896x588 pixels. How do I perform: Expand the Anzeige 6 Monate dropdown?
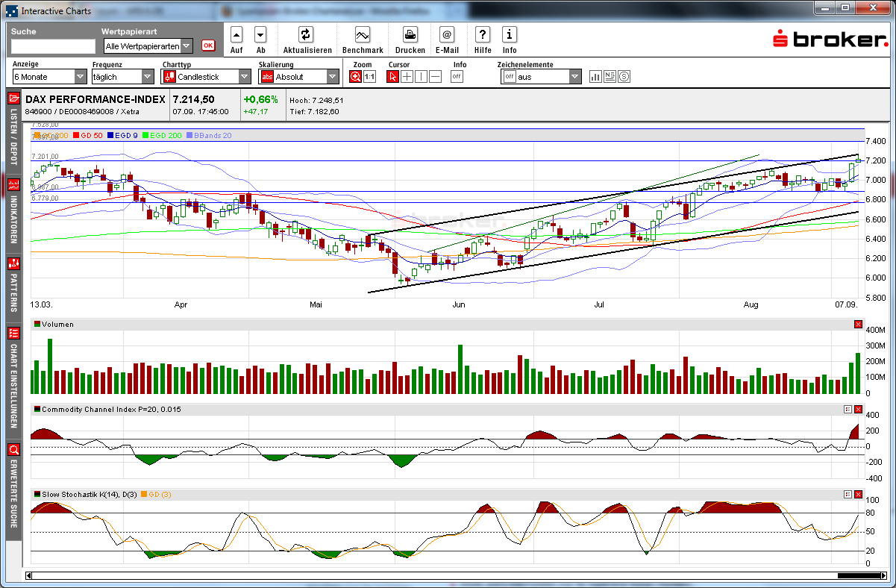[x=81, y=76]
